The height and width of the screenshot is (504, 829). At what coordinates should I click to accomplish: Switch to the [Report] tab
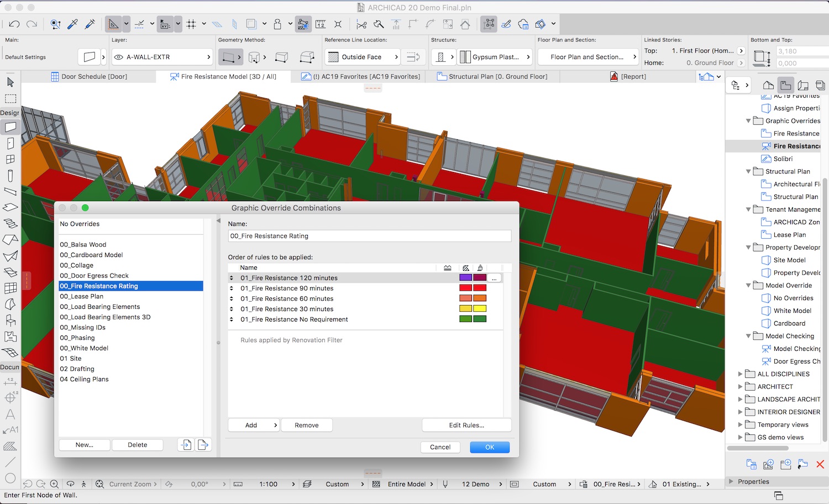point(628,77)
